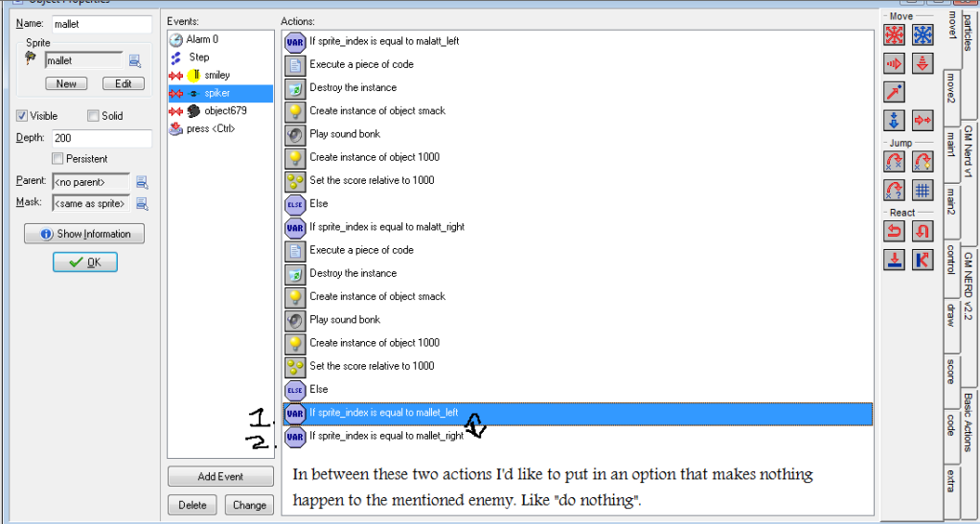This screenshot has width=980, height=524.
Task: Open the draw actions tab
Action: pos(950,325)
